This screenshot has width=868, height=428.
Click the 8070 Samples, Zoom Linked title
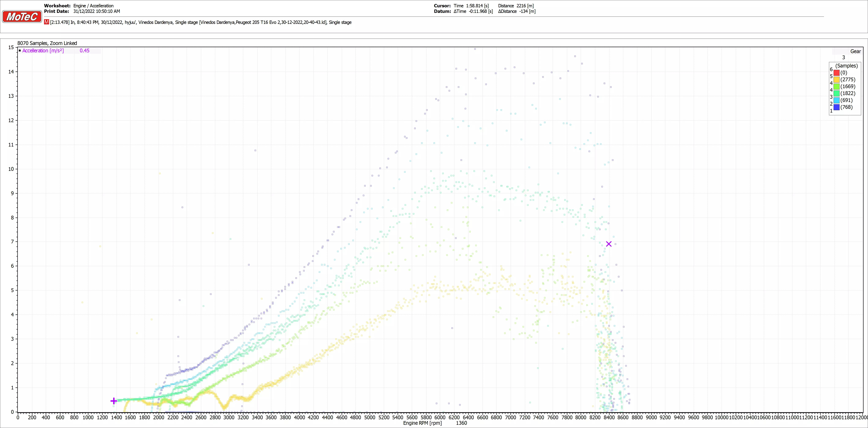(x=47, y=43)
